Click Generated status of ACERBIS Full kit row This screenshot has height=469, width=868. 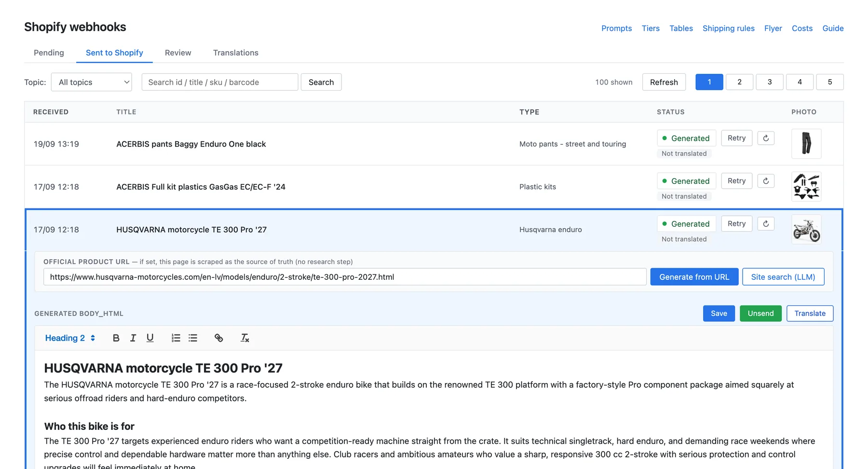(686, 181)
